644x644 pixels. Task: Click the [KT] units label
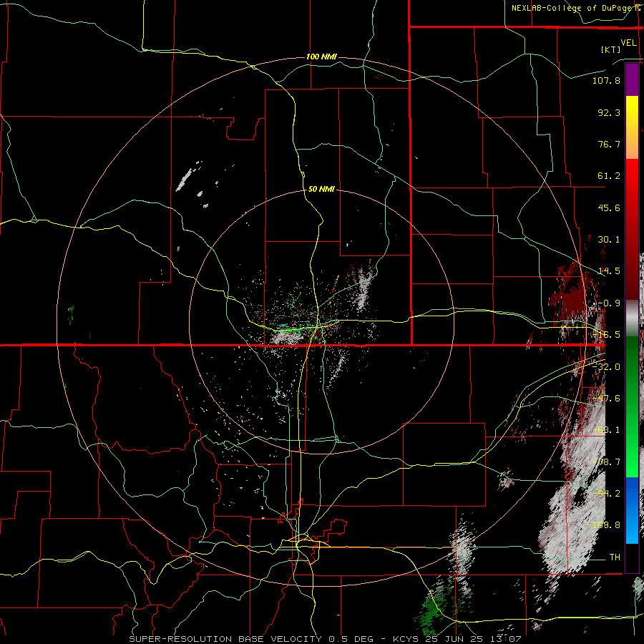coord(610,49)
